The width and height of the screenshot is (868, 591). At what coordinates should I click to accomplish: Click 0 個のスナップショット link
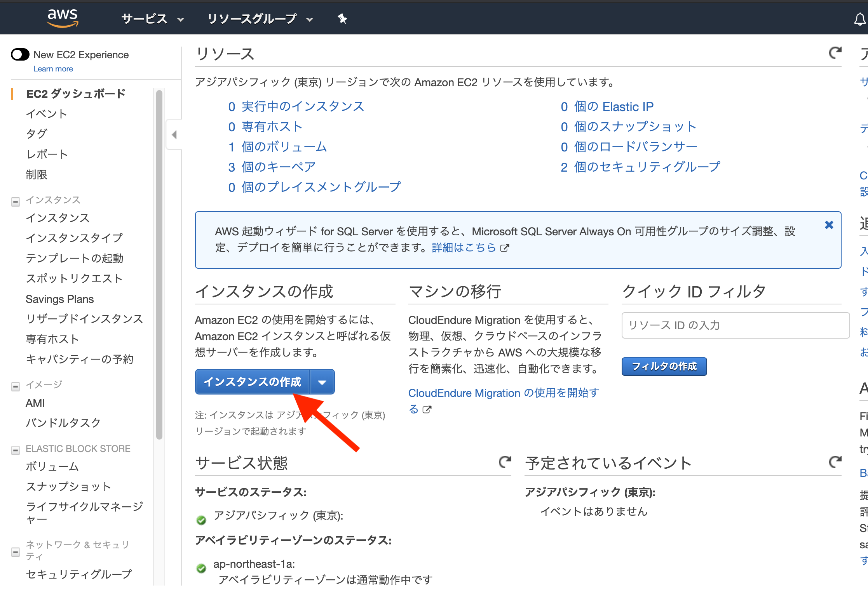pos(628,127)
